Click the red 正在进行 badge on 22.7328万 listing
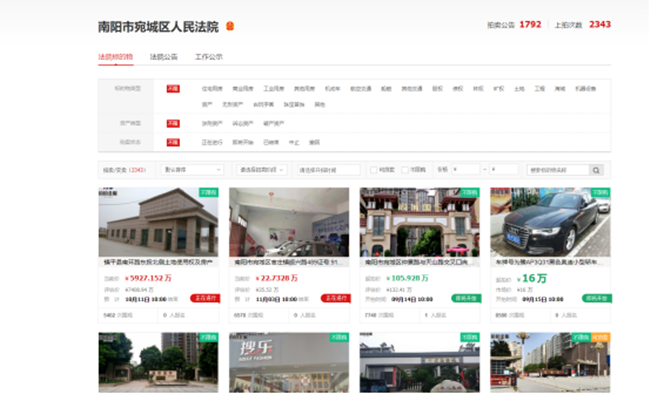Viewport: 650px width, 394px height. (336, 298)
